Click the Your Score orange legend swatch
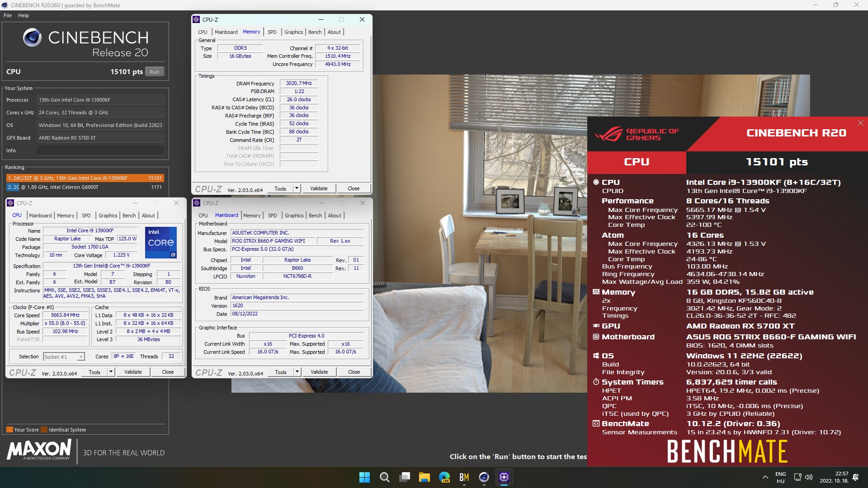The image size is (868, 488). (x=9, y=430)
